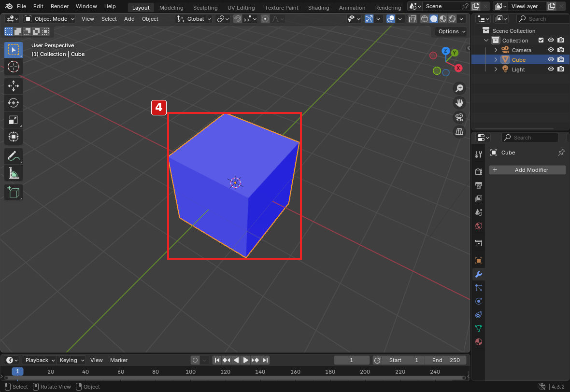The height and width of the screenshot is (392, 570).
Task: Select the Cursor tool in the toolbar
Action: pyautogui.click(x=14, y=67)
